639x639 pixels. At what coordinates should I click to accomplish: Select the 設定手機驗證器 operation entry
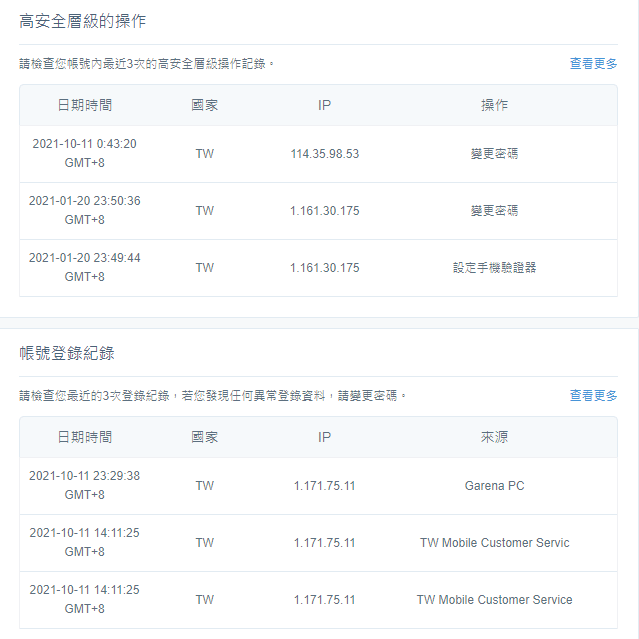(x=494, y=268)
